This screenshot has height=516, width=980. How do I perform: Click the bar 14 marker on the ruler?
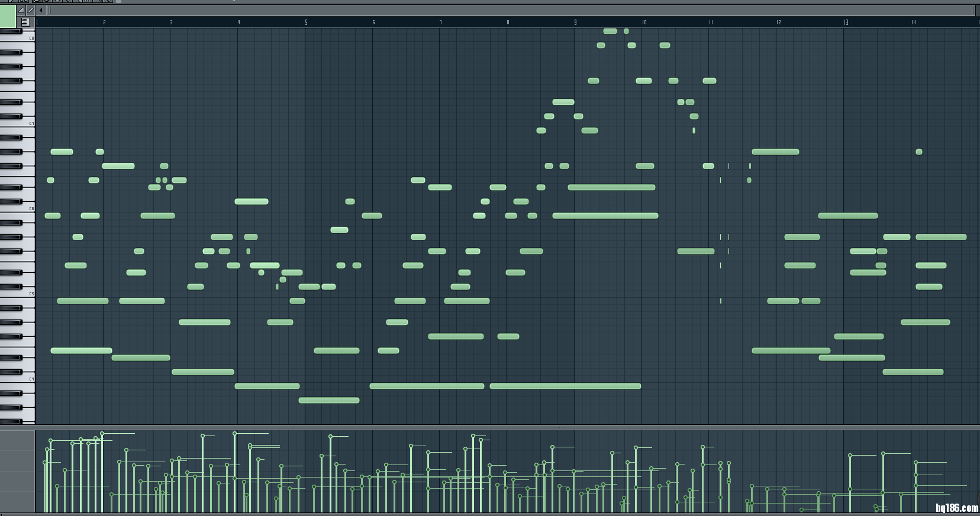coord(913,22)
